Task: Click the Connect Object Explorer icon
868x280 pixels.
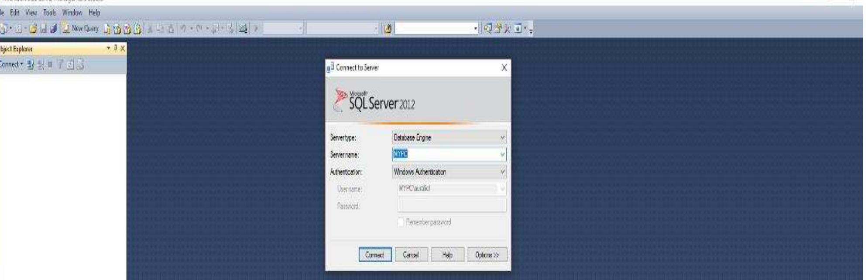Action: point(30,65)
